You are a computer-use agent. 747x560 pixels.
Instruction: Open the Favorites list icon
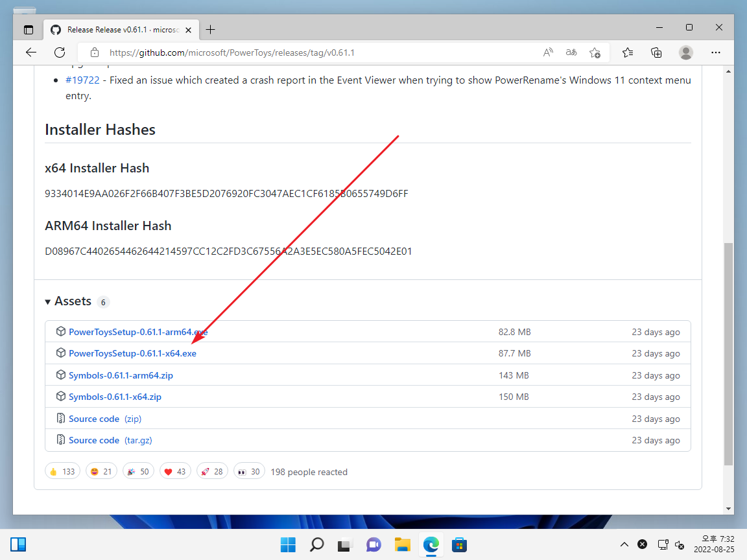(x=628, y=52)
